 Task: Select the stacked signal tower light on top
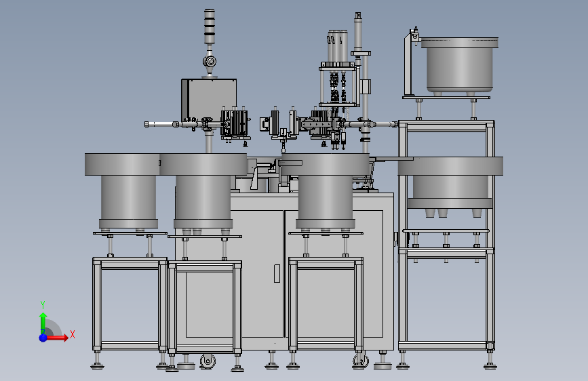pos(210,27)
